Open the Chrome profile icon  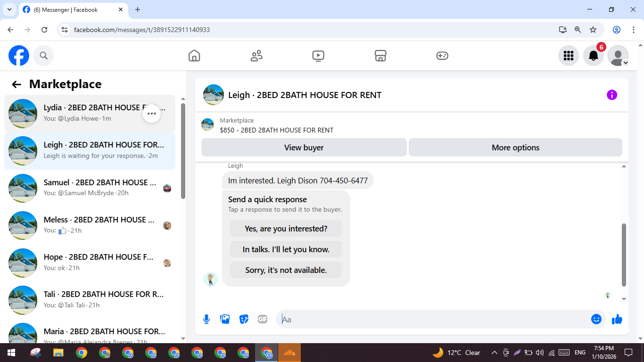click(x=617, y=30)
